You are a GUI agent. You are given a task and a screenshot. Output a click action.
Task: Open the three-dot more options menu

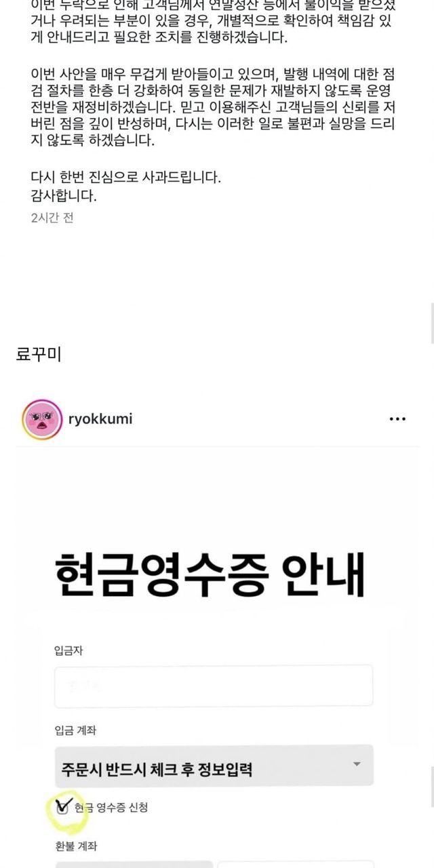(x=397, y=419)
